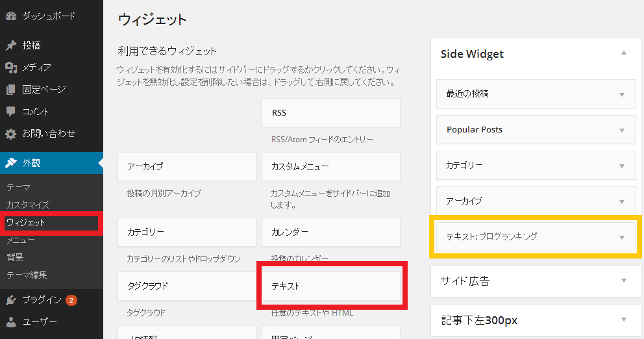The height and width of the screenshot is (339, 644).
Task: Click the user icon beside ユーザー
Action: (11, 321)
